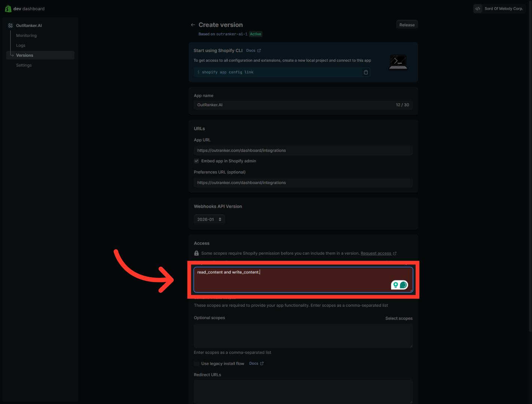
Task: Select Versions in the sidebar
Action: 40,55
